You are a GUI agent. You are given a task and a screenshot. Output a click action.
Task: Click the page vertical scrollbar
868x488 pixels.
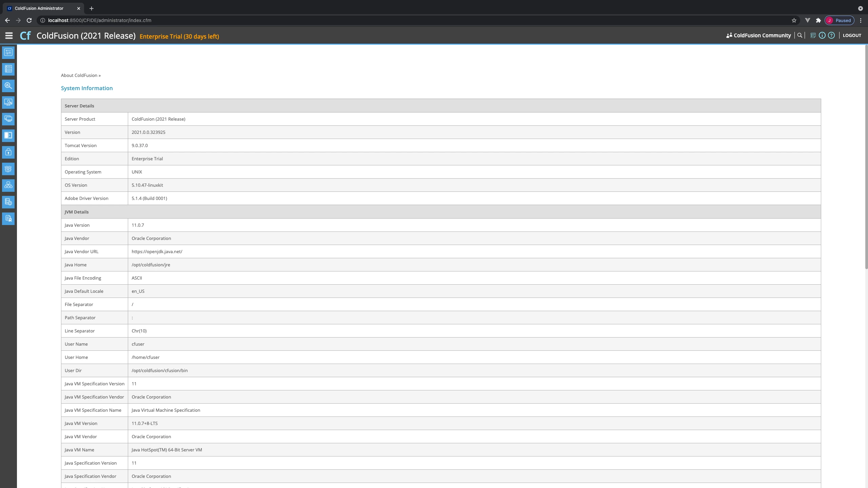click(x=866, y=156)
